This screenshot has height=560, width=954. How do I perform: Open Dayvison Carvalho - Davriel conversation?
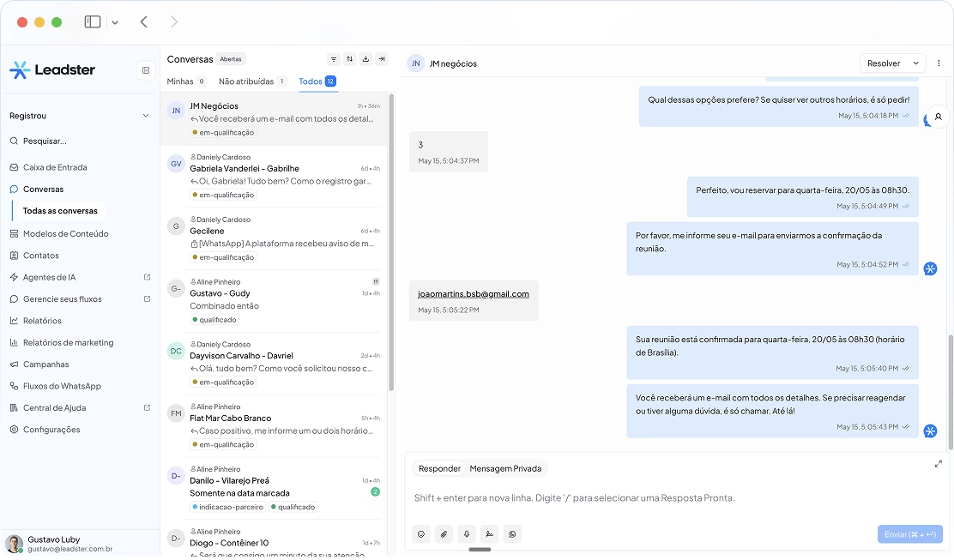(274, 364)
